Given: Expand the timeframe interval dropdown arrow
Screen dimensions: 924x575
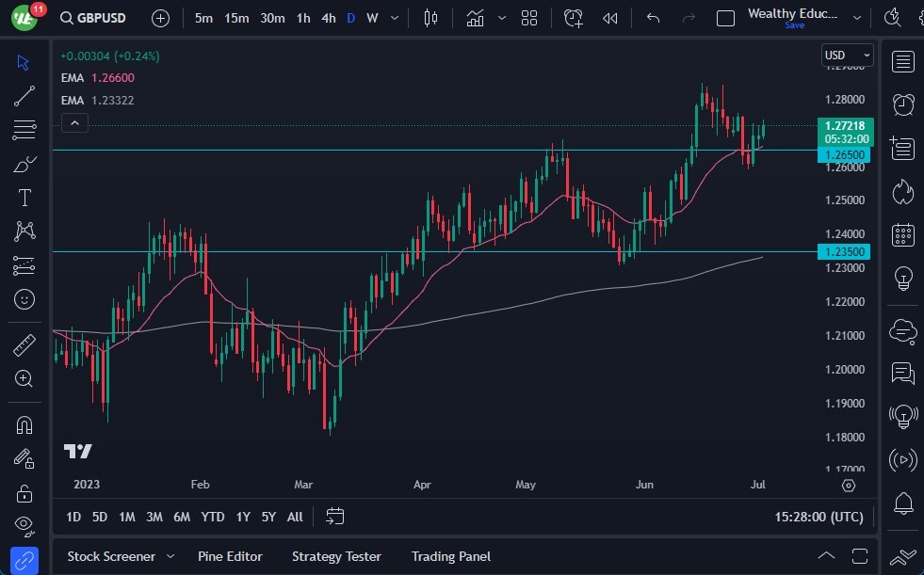Looking at the screenshot, I should tap(394, 18).
